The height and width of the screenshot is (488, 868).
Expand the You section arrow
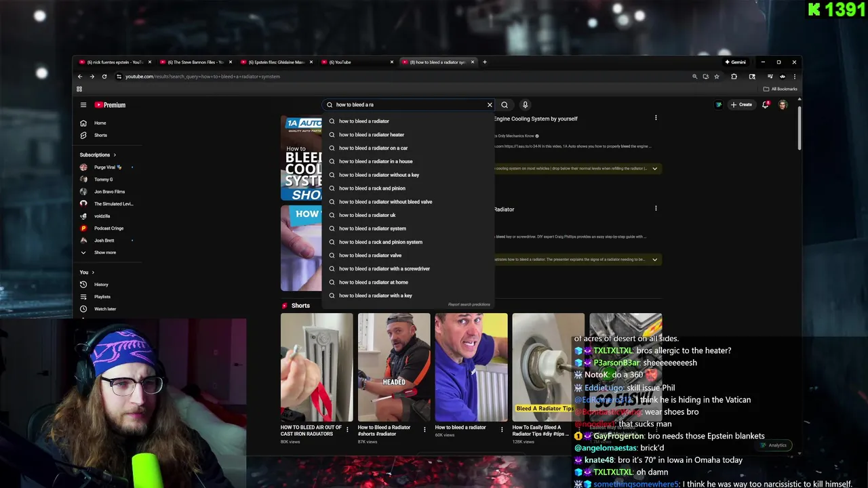pos(93,272)
